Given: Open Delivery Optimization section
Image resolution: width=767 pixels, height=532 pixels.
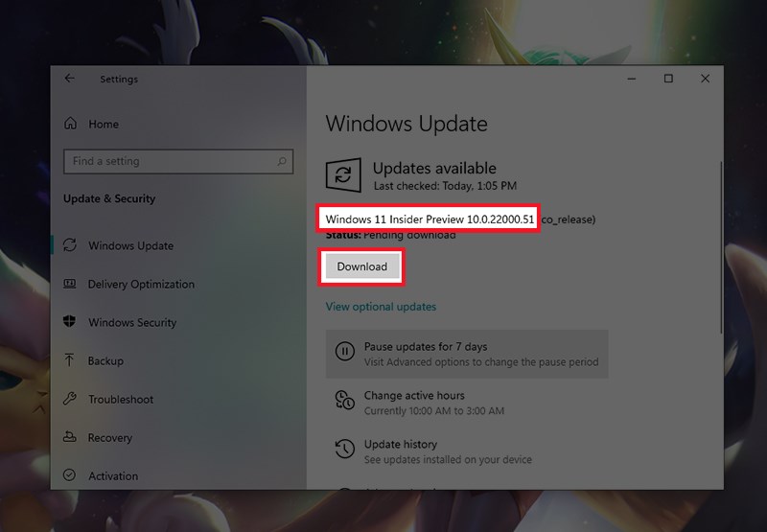Looking at the screenshot, I should pyautogui.click(x=141, y=284).
